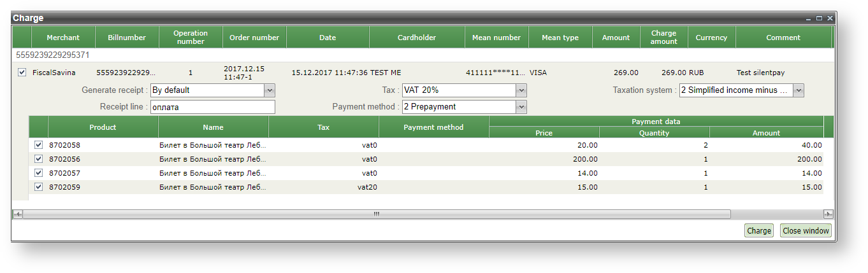
Task: Uncheck product 8702058 checkbox
Action: 39,145
